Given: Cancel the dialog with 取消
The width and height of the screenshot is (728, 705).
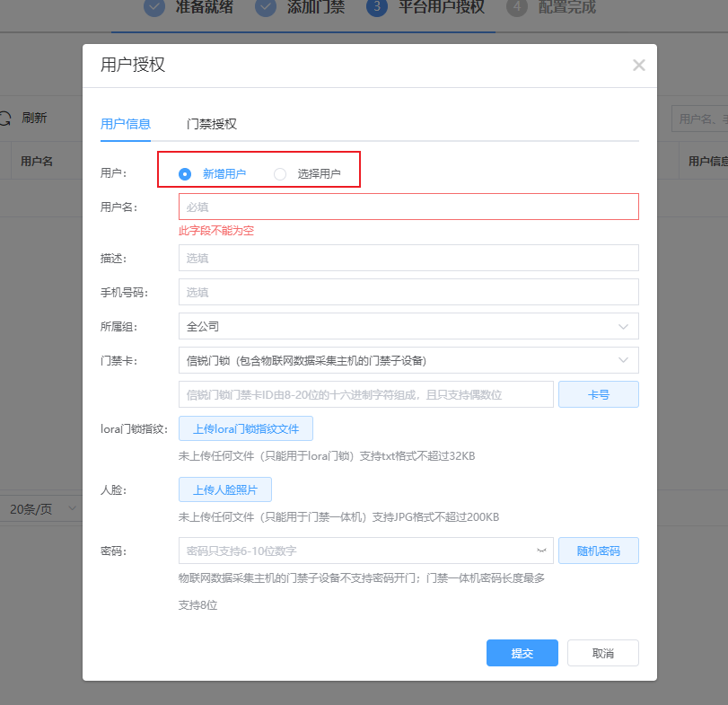Looking at the screenshot, I should pyautogui.click(x=603, y=653).
